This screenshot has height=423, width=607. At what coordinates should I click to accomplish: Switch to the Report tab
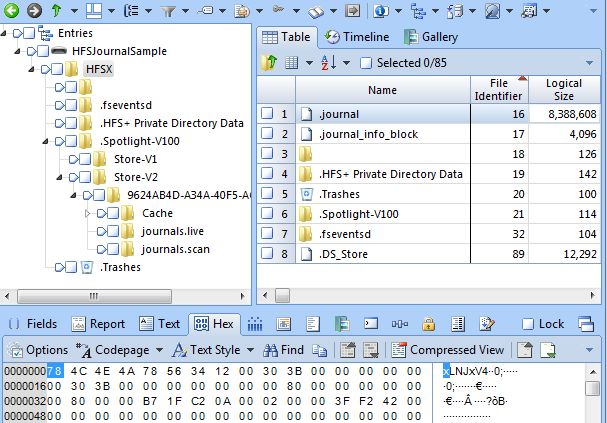pos(98,324)
